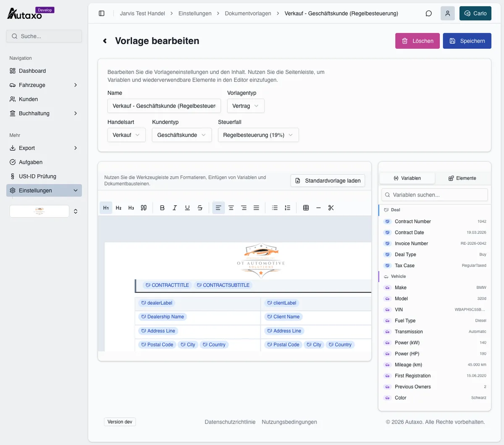Click Einstellungen breadcrumb
Viewport: 504px width, 445px height.
pos(195,13)
